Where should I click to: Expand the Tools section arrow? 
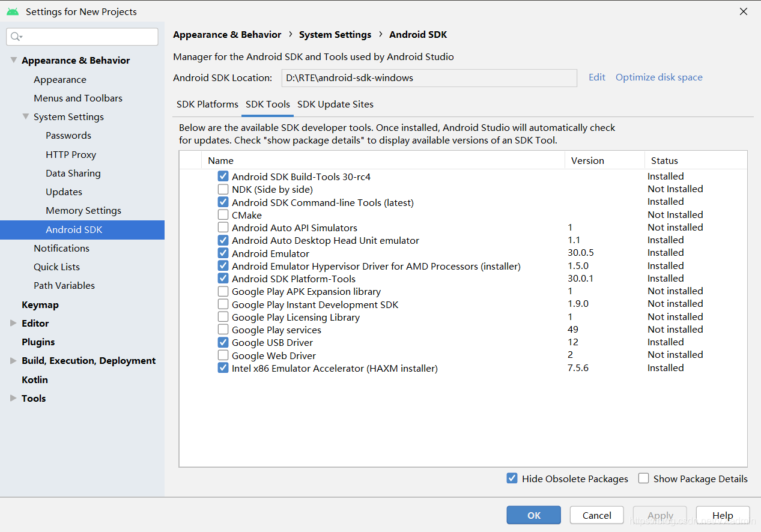(x=13, y=398)
